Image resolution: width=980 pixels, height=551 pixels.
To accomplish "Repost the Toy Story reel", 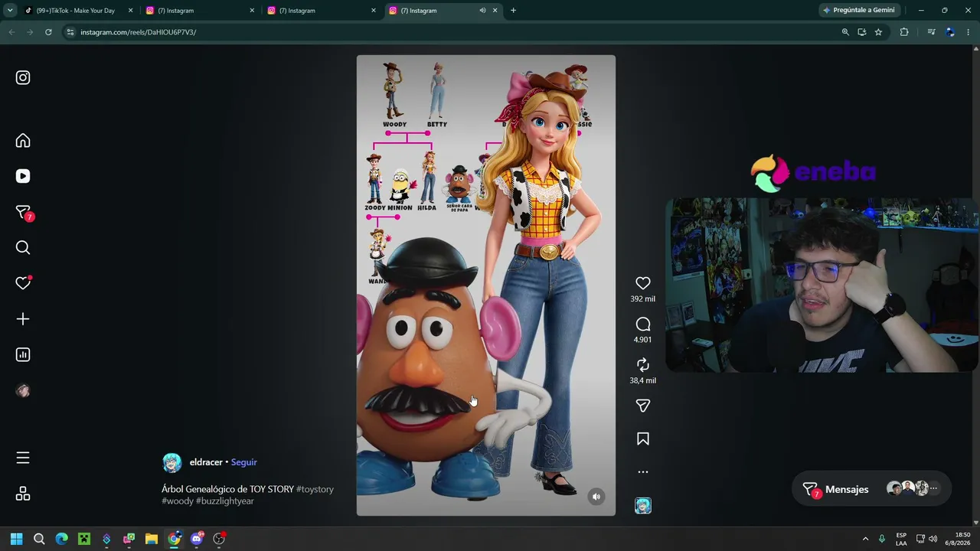I will click(643, 365).
